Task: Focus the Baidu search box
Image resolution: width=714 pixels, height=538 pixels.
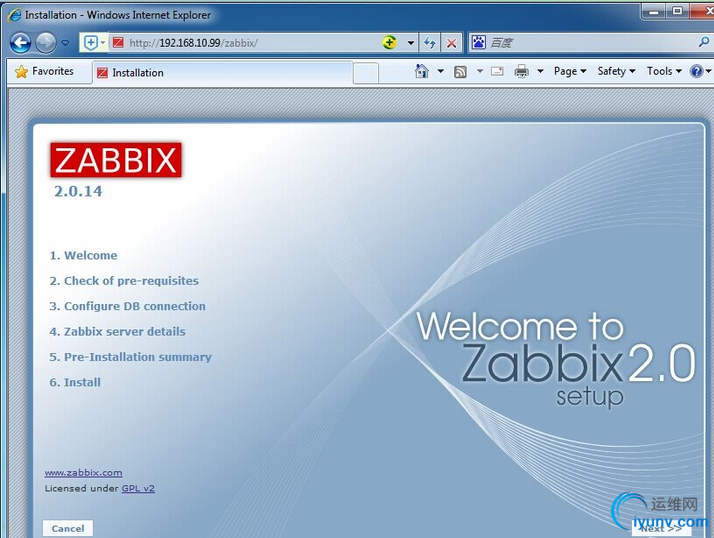Action: [x=592, y=43]
